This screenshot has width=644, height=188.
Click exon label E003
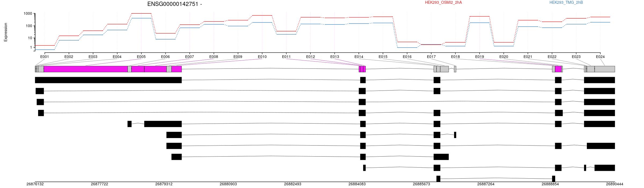[93, 57]
